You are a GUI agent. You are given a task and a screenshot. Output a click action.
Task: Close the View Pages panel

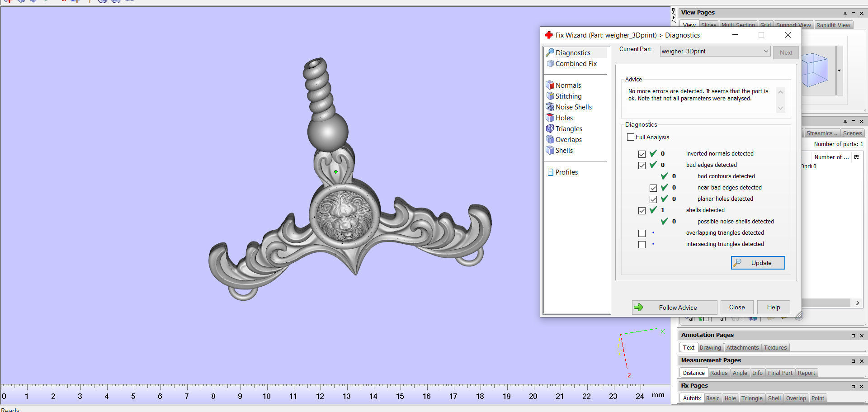[x=862, y=13]
